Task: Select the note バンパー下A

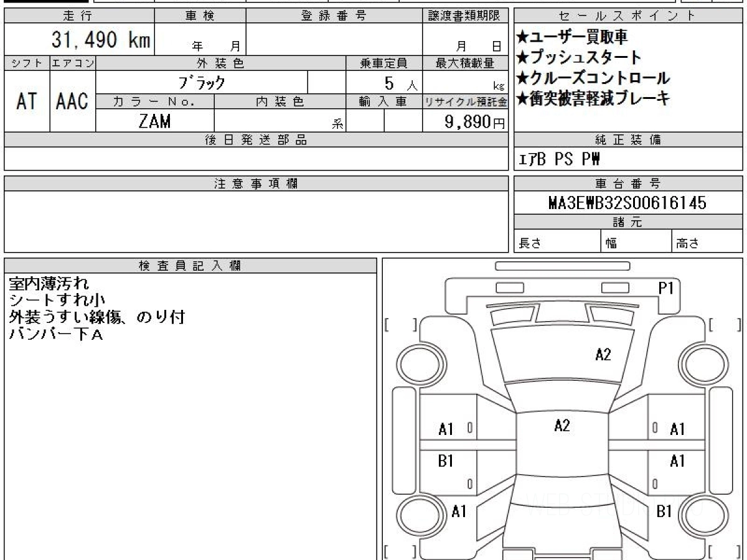Action: tap(55, 334)
